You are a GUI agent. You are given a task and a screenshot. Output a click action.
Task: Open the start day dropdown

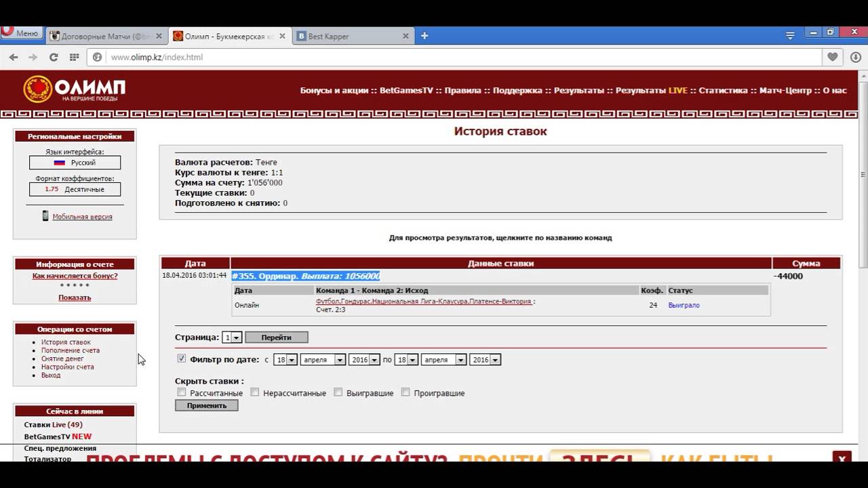pos(285,360)
